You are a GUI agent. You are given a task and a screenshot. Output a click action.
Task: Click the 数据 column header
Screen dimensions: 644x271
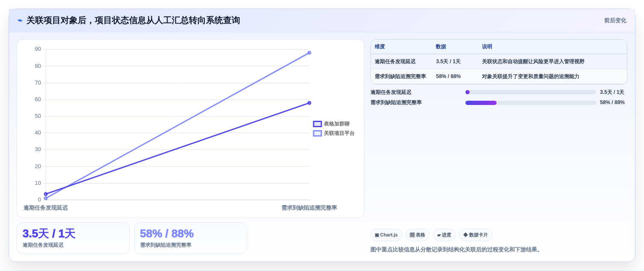coord(441,47)
